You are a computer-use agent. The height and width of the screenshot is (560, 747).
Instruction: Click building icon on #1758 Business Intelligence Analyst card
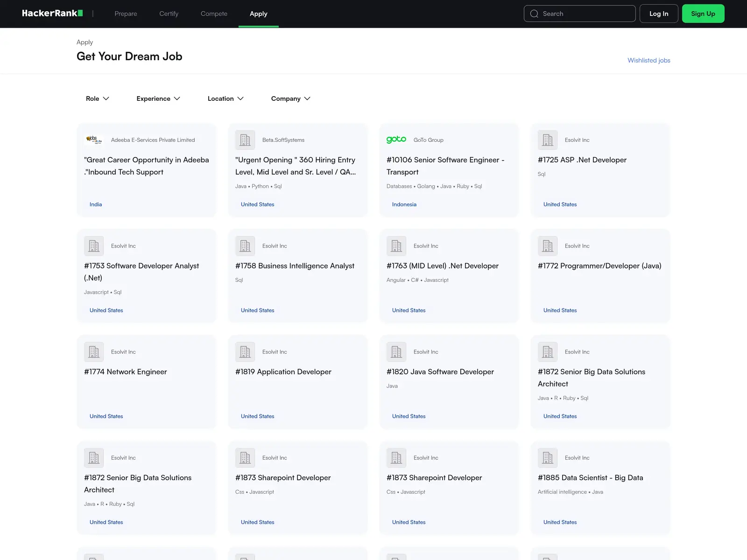(x=245, y=246)
